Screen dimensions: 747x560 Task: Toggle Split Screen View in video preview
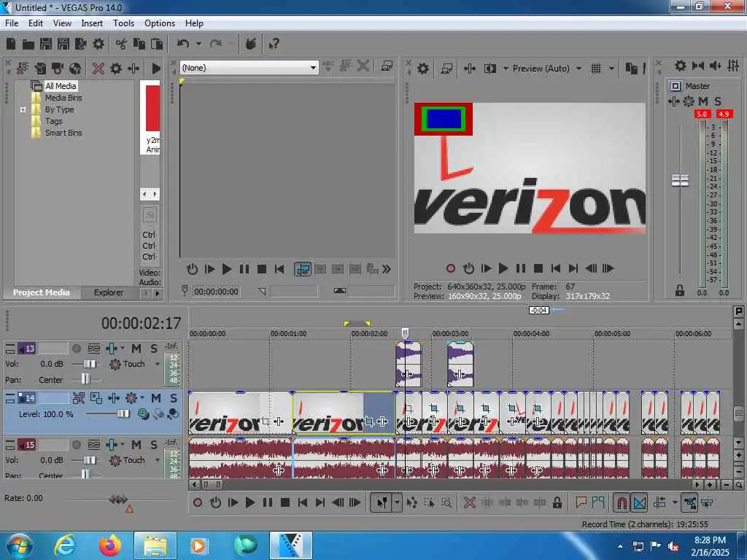coord(489,69)
